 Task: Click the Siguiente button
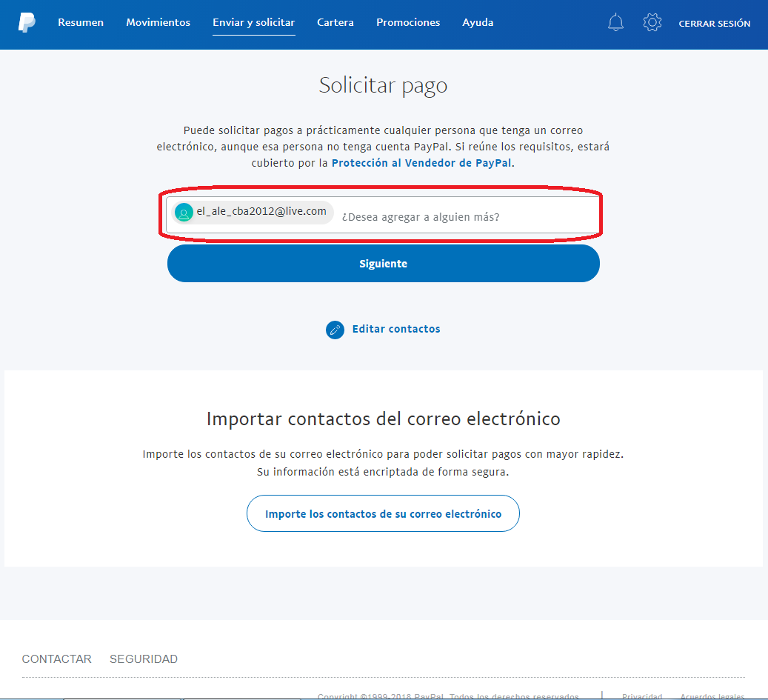coord(384,264)
